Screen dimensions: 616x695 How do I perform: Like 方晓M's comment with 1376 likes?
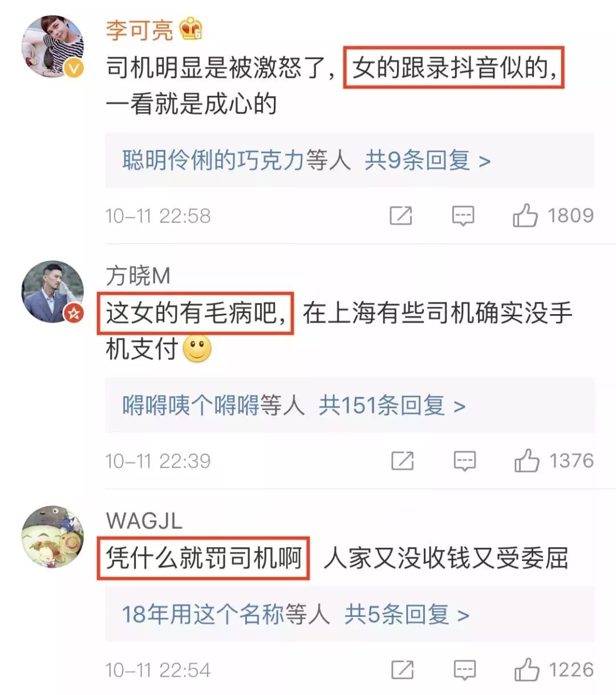(x=527, y=460)
